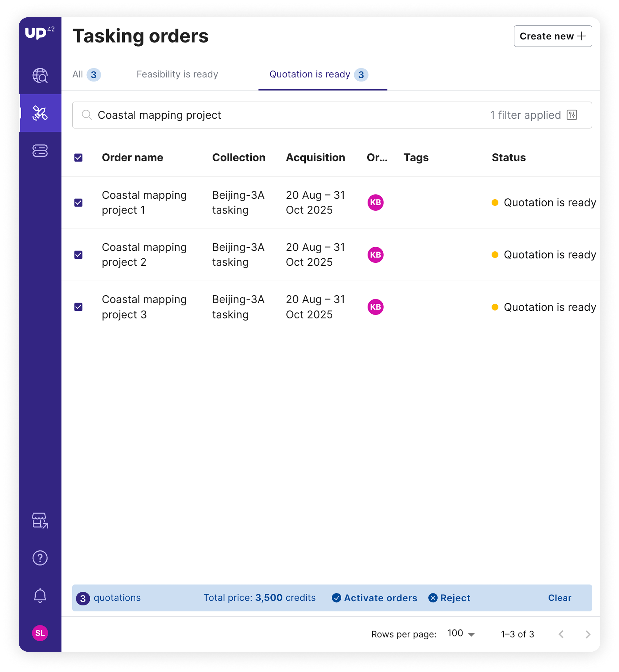
Task: Click acquisition dates in project 1 row
Action: [x=315, y=202]
